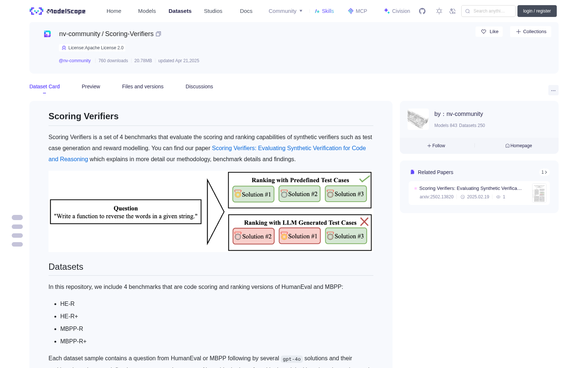Click the MBPP-R+ list item
Image resolution: width=588 pixels, height=368 pixels.
(x=73, y=341)
